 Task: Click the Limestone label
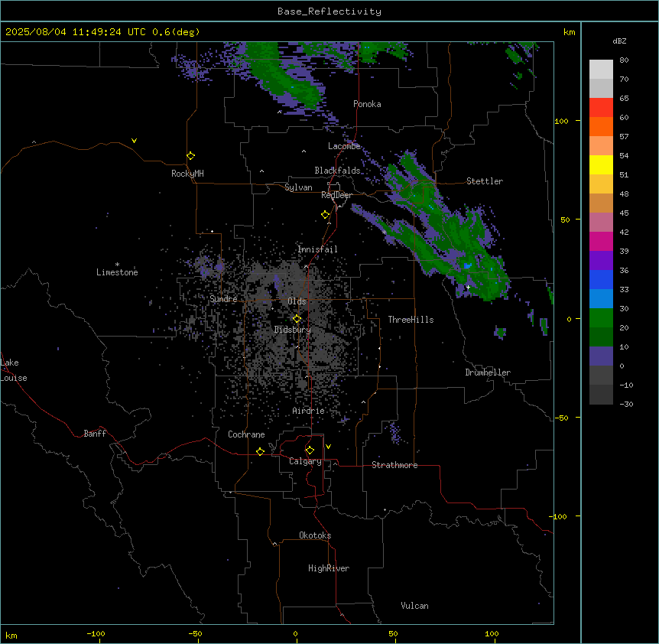(x=117, y=272)
